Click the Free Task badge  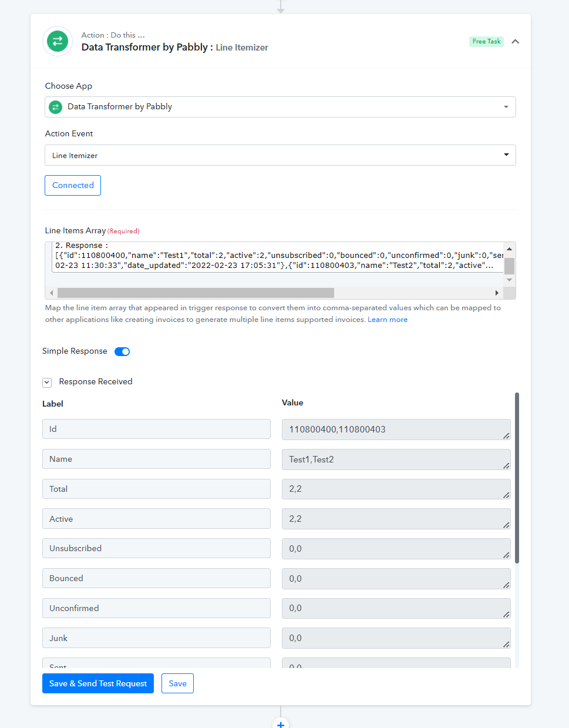pos(486,41)
